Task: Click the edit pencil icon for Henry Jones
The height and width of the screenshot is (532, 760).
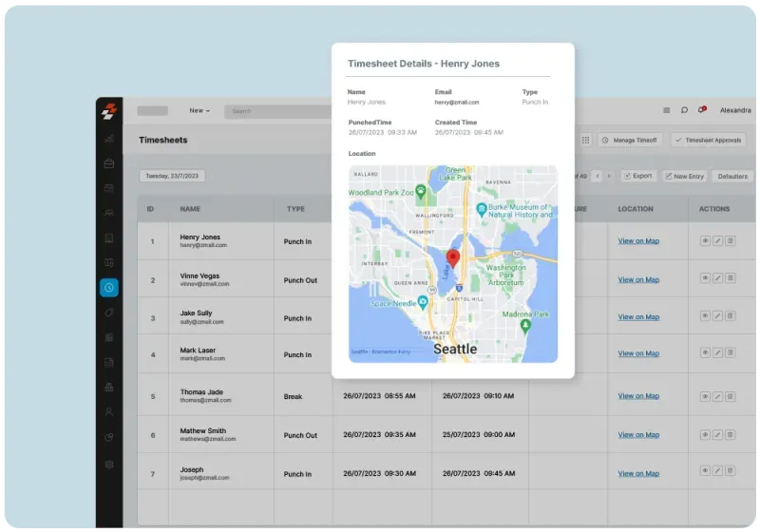Action: pos(718,241)
